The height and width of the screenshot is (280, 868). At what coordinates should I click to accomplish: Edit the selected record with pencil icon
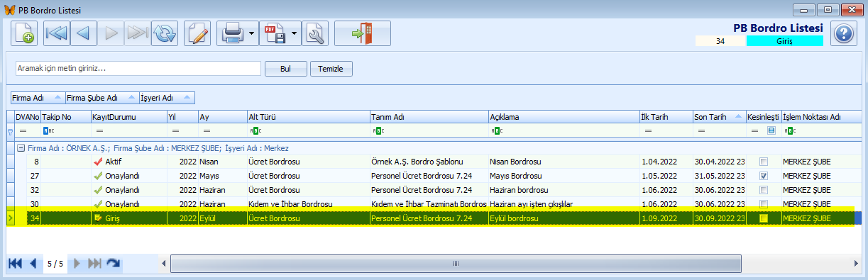coord(198,33)
